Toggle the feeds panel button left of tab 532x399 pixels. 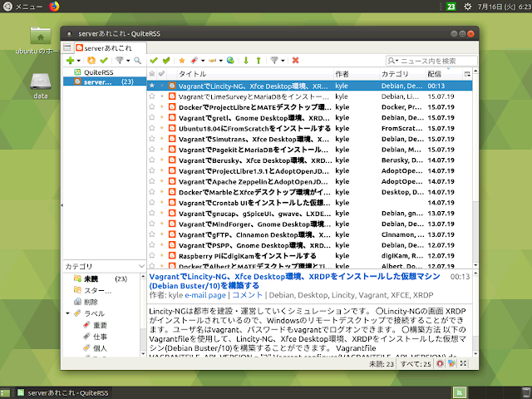pos(67,47)
